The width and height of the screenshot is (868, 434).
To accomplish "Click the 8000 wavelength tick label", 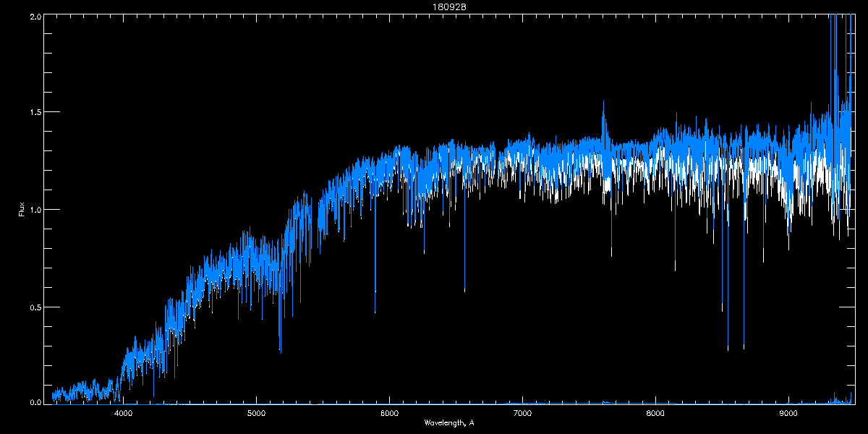I will point(655,413).
